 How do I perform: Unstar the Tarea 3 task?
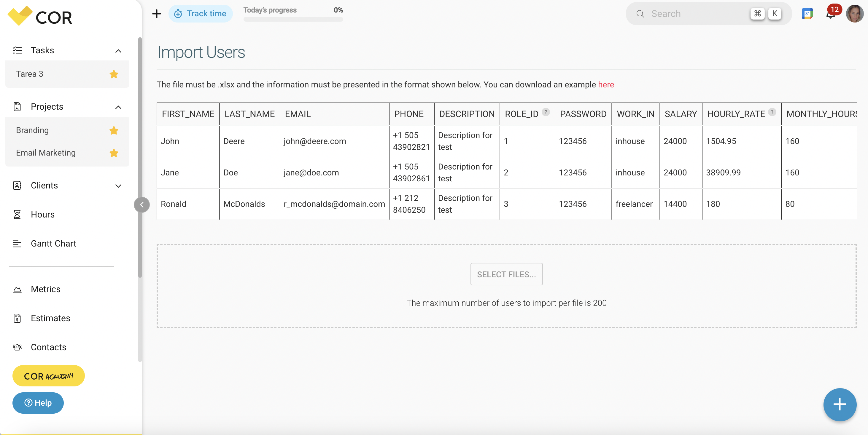[114, 74]
